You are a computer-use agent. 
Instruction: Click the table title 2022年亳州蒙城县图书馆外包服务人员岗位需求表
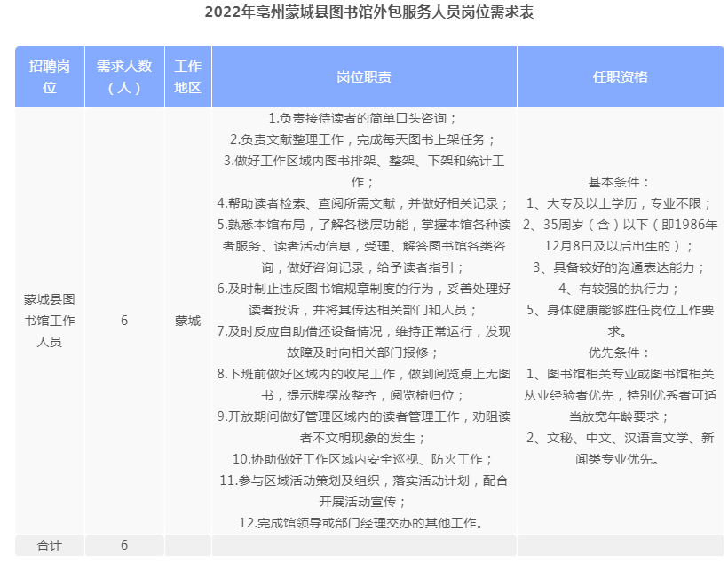click(369, 12)
